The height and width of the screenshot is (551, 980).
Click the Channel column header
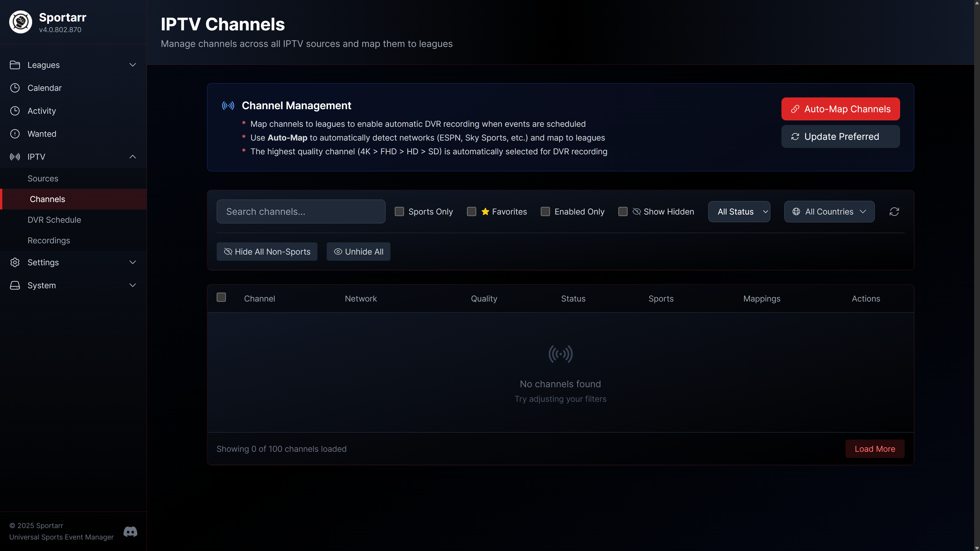click(260, 298)
